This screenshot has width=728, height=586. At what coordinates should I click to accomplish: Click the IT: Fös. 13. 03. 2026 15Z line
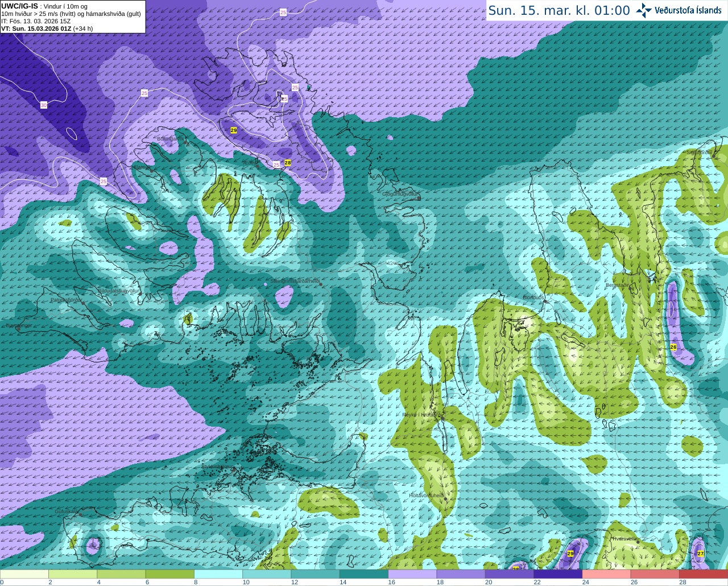[36, 21]
